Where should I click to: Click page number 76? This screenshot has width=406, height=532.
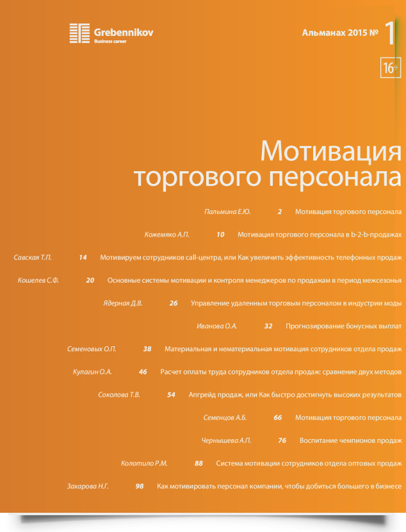282,440
